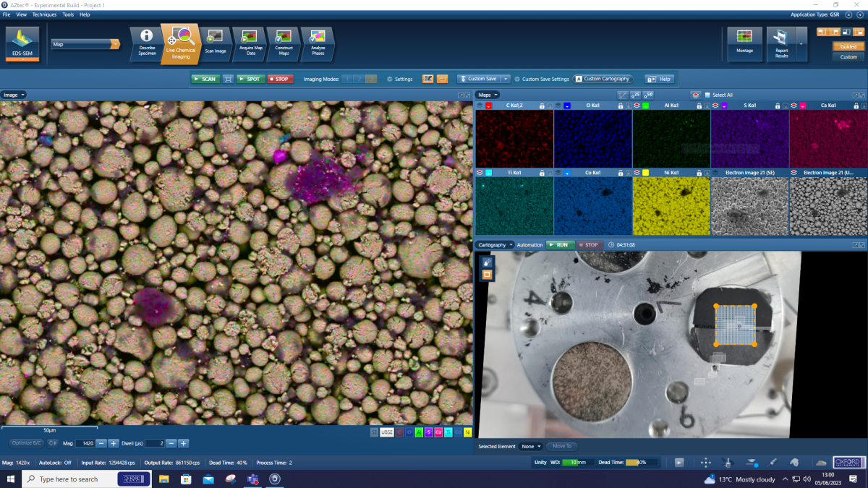The image size is (868, 488).
Task: Switch to the Automation tab
Action: click(529, 244)
